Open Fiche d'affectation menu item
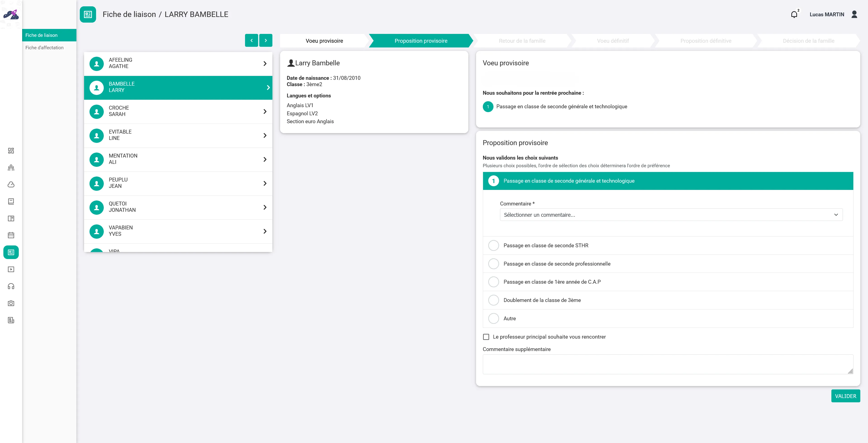This screenshot has height=443, width=868. tap(45, 47)
